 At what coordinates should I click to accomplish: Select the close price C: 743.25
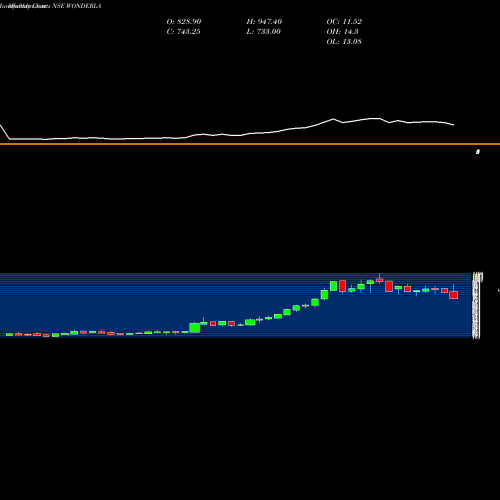click(183, 32)
